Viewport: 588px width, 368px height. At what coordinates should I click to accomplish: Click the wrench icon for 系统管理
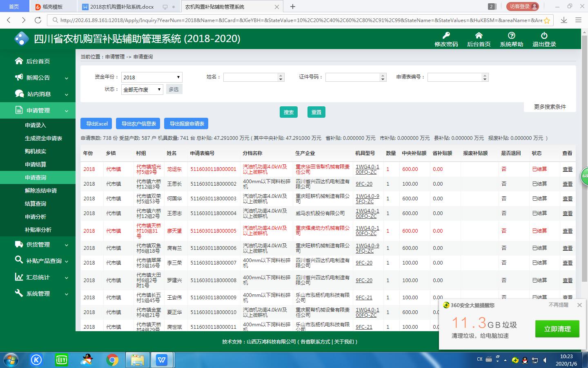tap(19, 293)
